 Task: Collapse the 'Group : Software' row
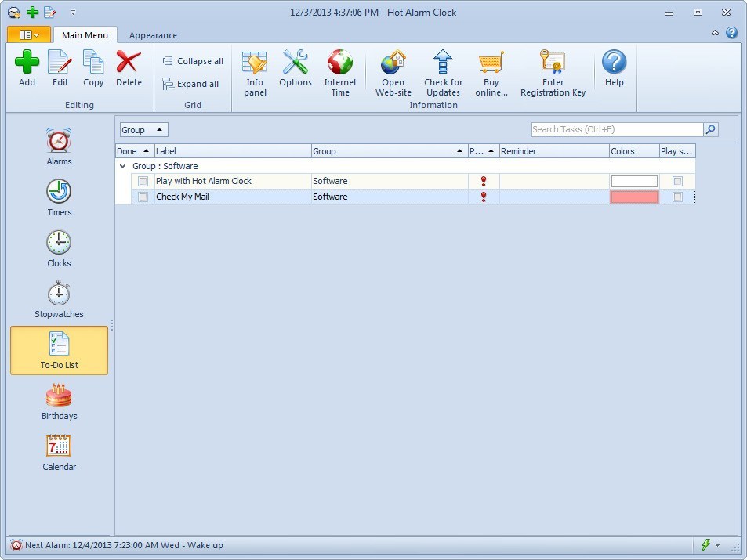122,166
